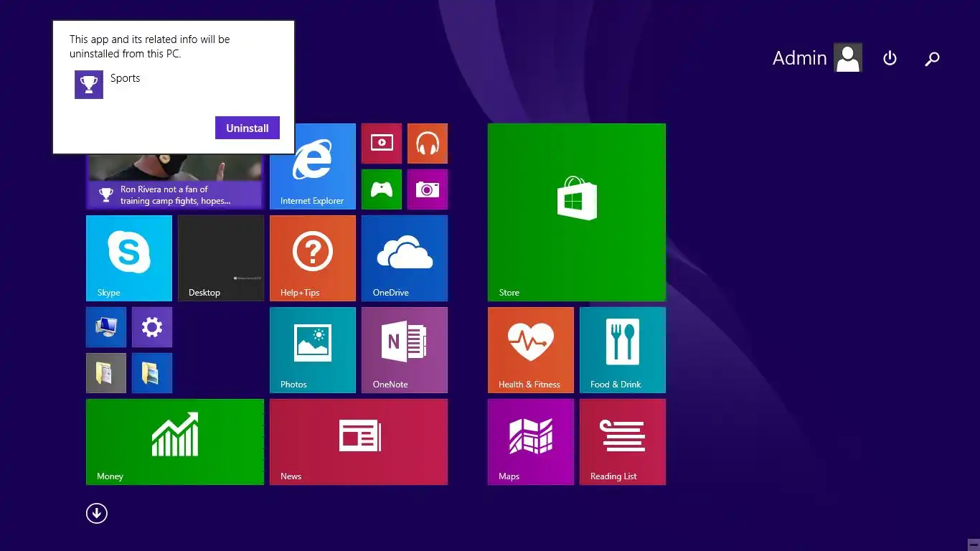Open the Help+Tips tile
This screenshot has height=551, width=980.
313,258
